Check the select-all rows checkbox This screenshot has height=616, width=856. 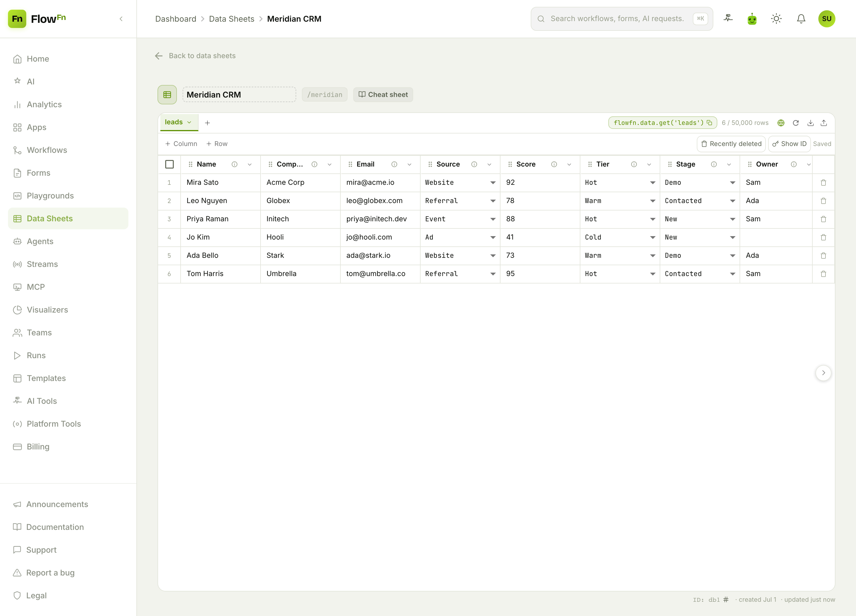pyautogui.click(x=169, y=165)
